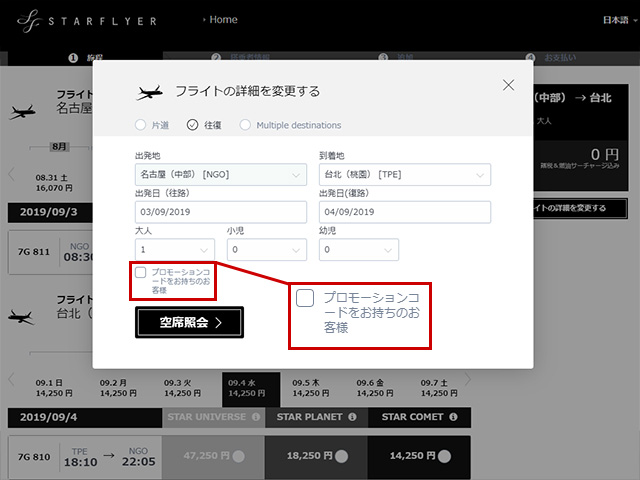Close the flight details dialog
Image resolution: width=640 pixels, height=480 pixels.
pos(508,86)
